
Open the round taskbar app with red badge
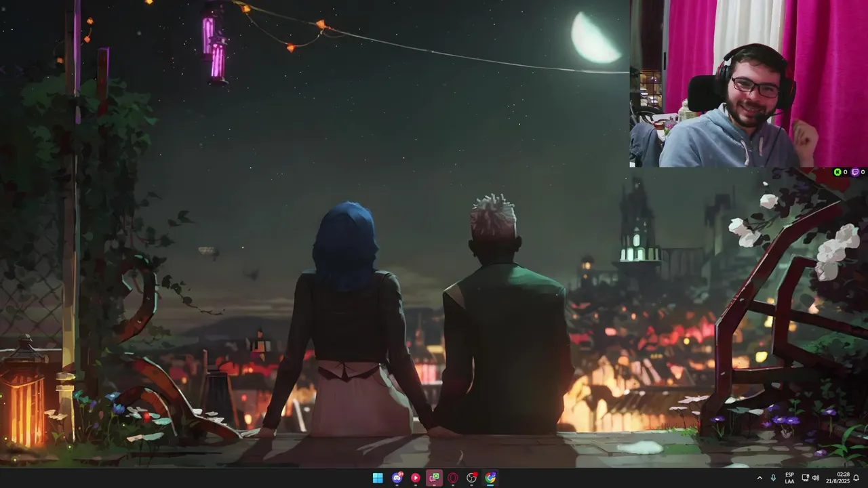point(472,478)
